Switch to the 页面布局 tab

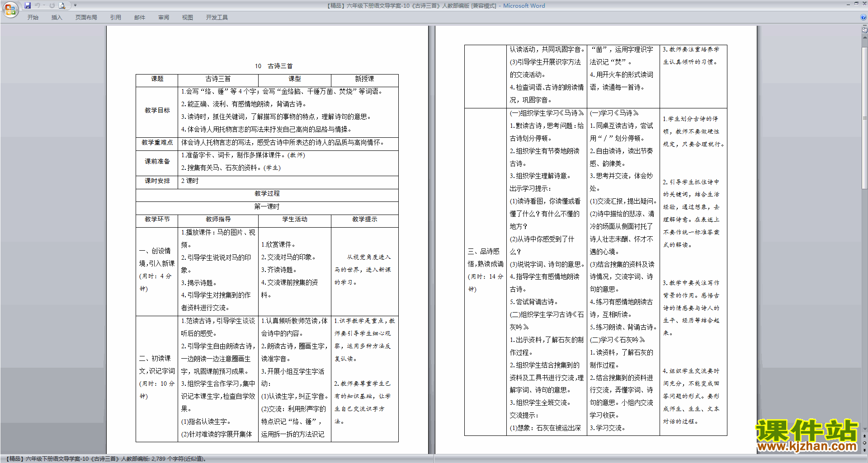pos(86,18)
